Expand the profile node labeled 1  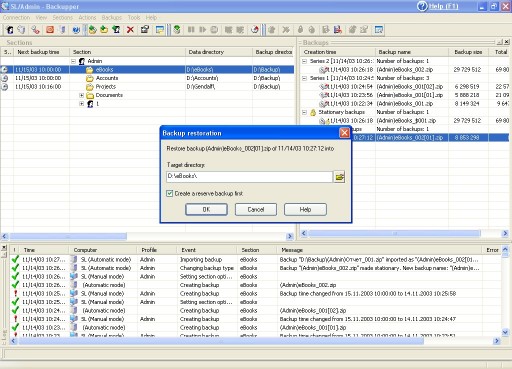(81, 104)
